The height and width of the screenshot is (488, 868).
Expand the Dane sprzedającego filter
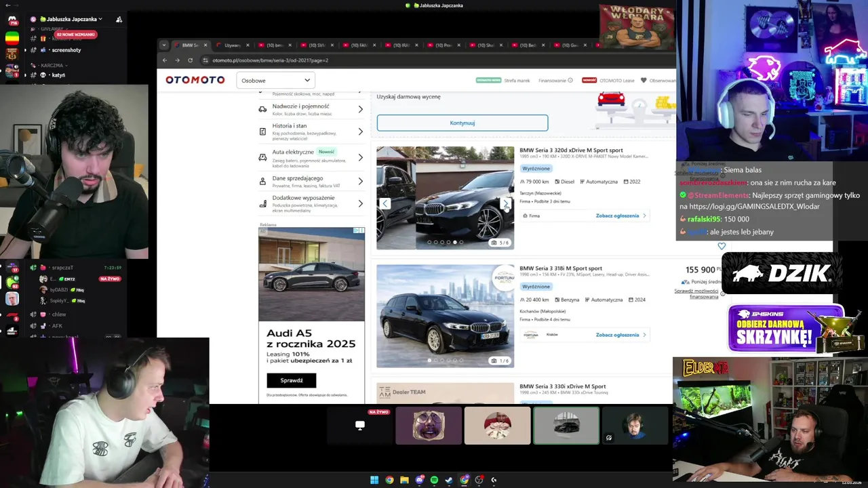tap(311, 181)
